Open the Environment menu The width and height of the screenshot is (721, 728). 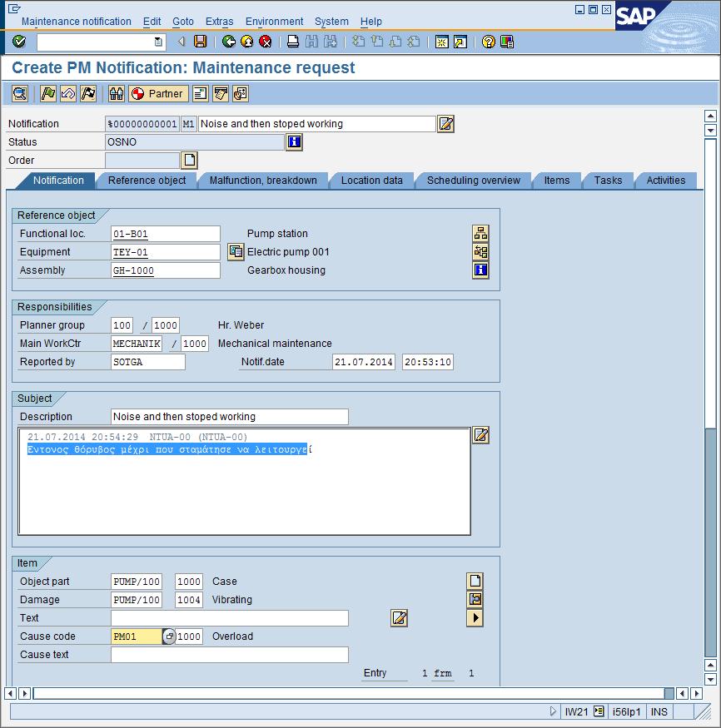(x=274, y=22)
